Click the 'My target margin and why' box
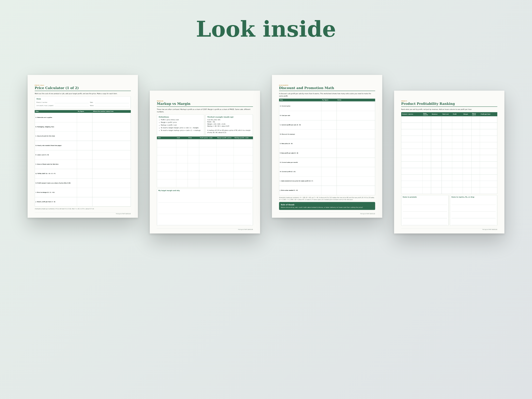The height and width of the screenshot is (399, 532). coord(205,207)
